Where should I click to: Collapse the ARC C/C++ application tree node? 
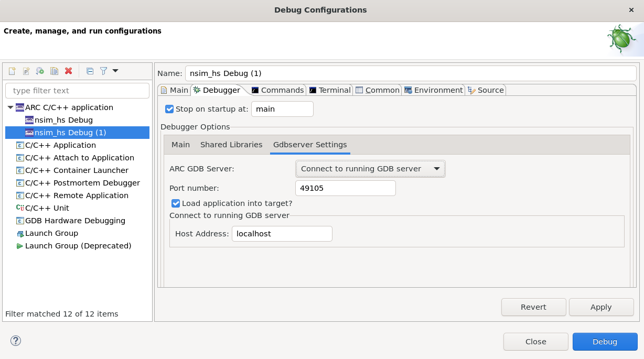click(10, 107)
